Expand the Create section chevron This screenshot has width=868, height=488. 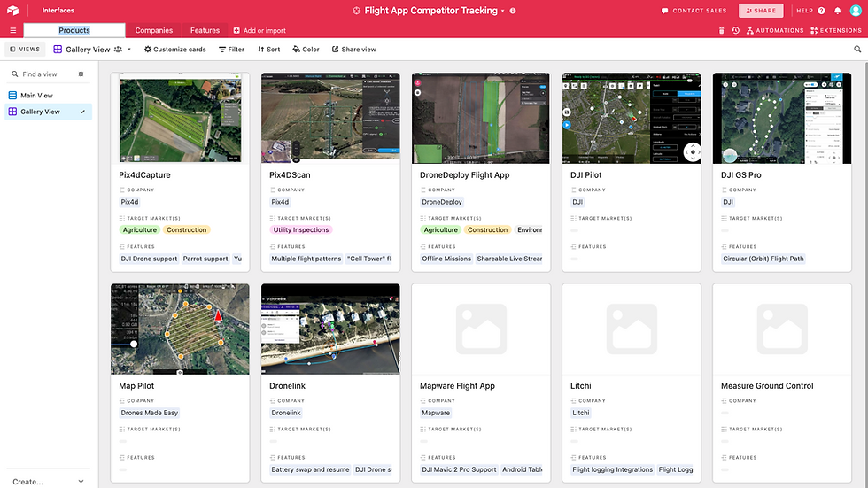81,482
